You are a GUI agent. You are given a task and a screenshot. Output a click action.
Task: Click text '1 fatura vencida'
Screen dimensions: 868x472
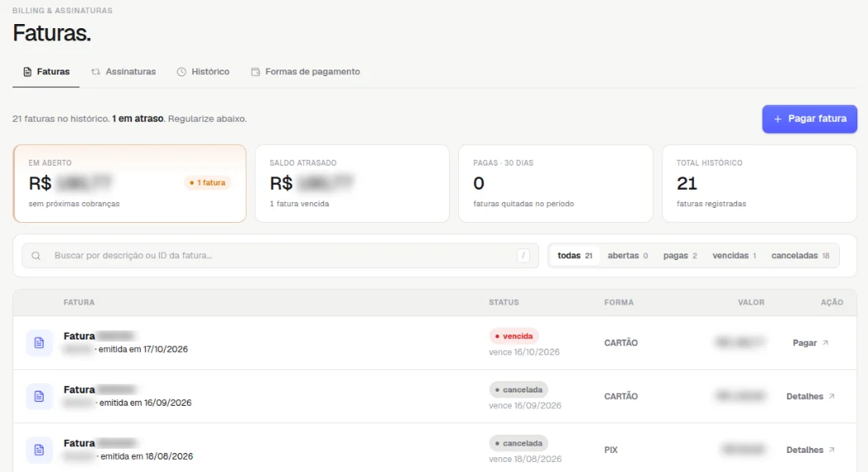click(300, 204)
